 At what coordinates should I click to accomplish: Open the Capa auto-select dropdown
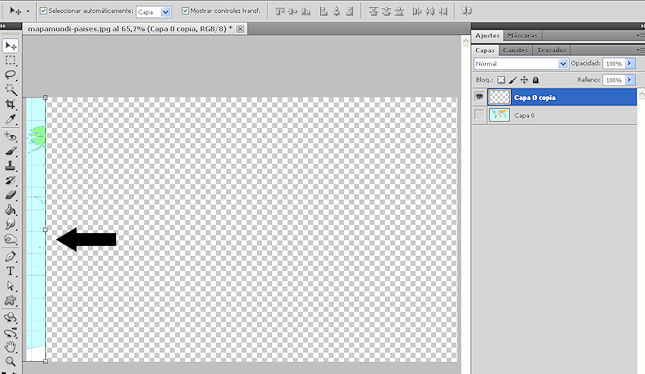pyautogui.click(x=165, y=12)
